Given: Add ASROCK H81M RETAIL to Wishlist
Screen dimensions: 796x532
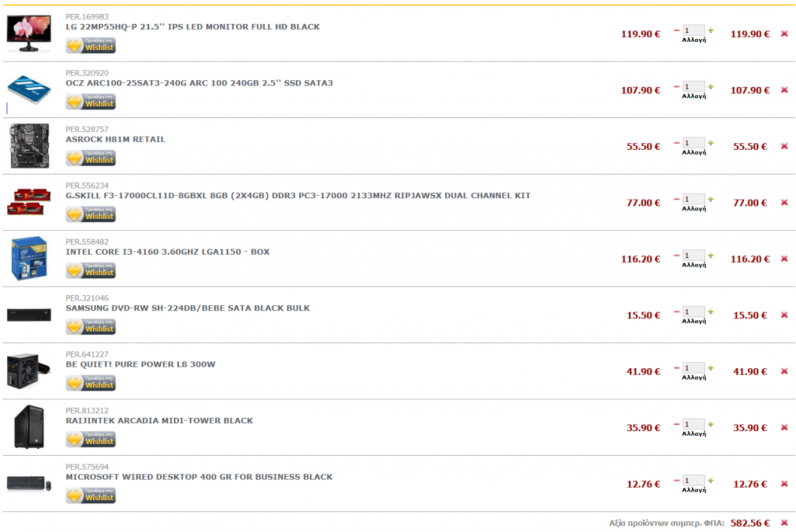Looking at the screenshot, I should click(91, 158).
